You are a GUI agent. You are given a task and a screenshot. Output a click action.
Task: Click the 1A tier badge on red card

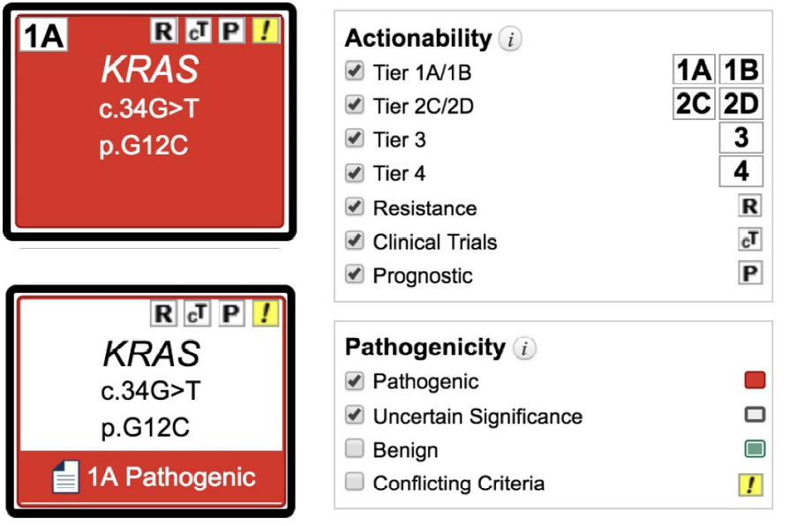pos(43,35)
